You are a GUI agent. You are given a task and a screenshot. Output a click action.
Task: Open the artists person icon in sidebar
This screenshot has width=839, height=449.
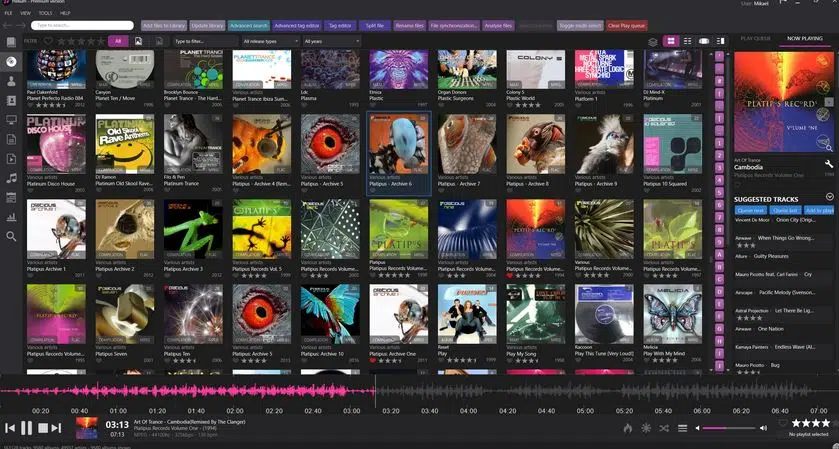click(x=11, y=81)
